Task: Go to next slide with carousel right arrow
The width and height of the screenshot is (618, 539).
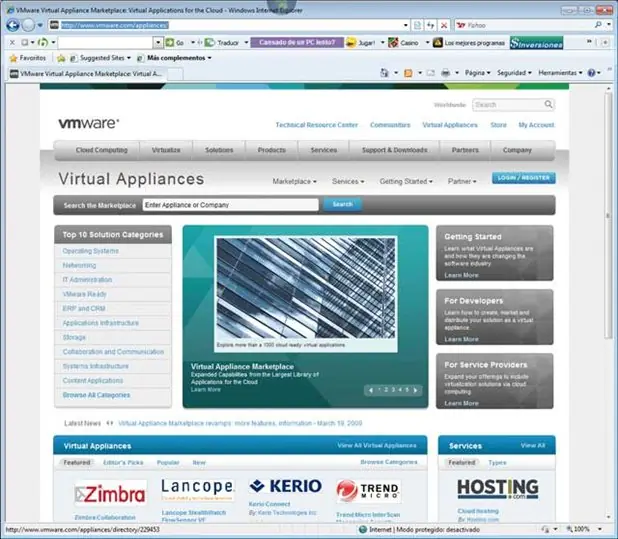Action: [416, 390]
